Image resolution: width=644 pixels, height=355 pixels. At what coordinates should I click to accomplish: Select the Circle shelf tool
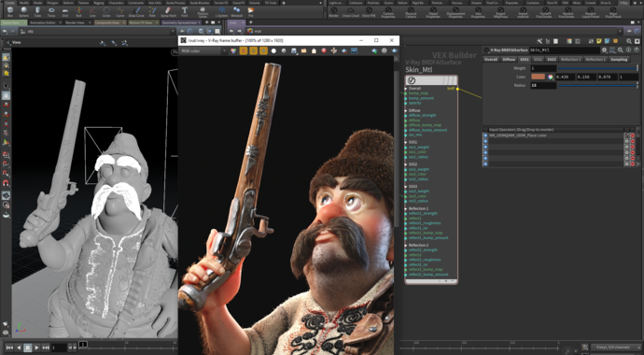(x=106, y=11)
